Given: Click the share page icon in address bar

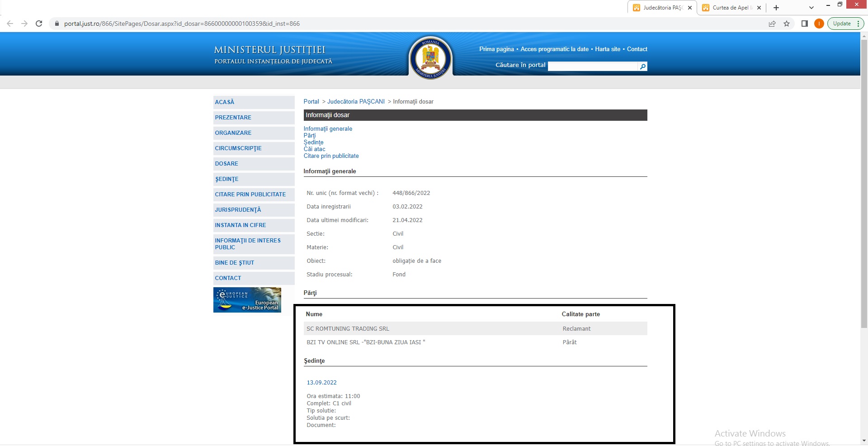Looking at the screenshot, I should tap(772, 24).
